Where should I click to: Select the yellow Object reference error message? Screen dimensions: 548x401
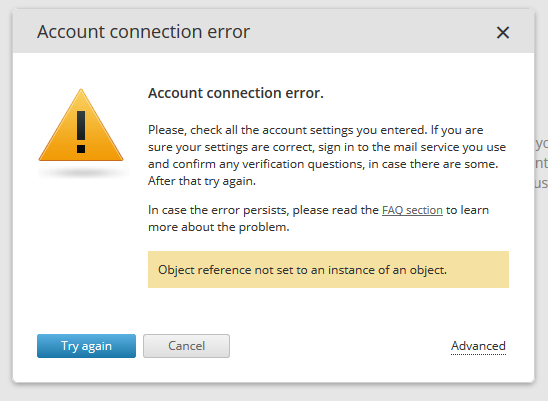tap(328, 270)
